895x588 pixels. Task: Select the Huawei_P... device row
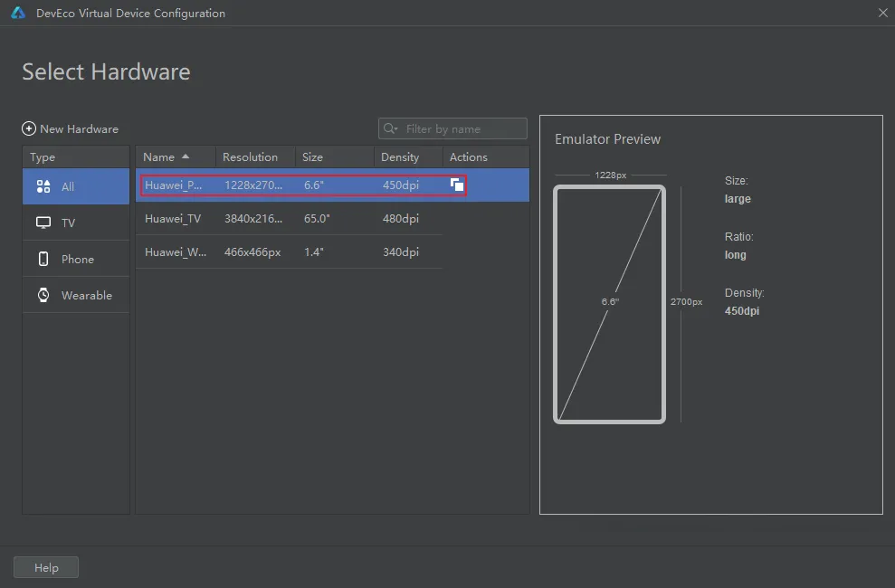pos(332,185)
